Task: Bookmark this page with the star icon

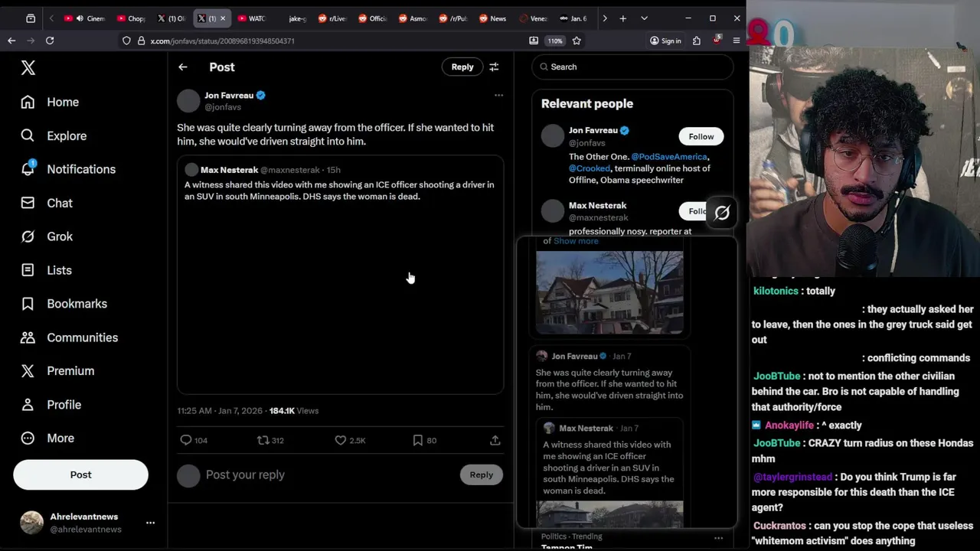Action: coord(577,41)
